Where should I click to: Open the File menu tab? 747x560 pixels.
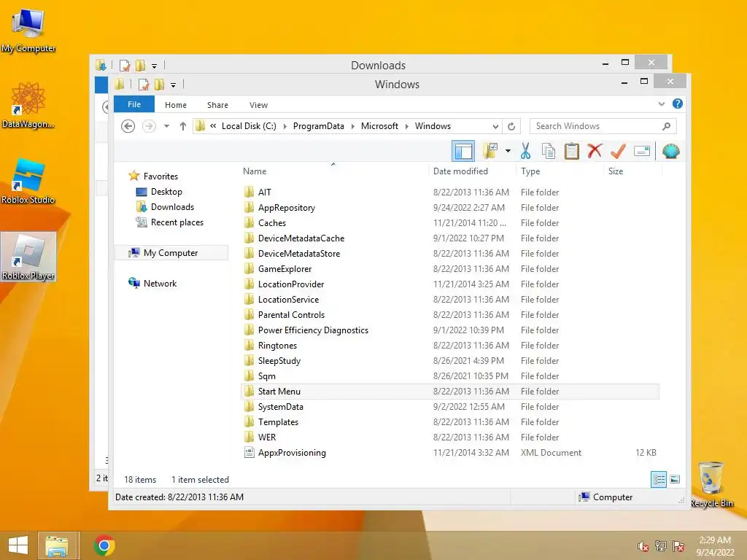[x=134, y=104]
